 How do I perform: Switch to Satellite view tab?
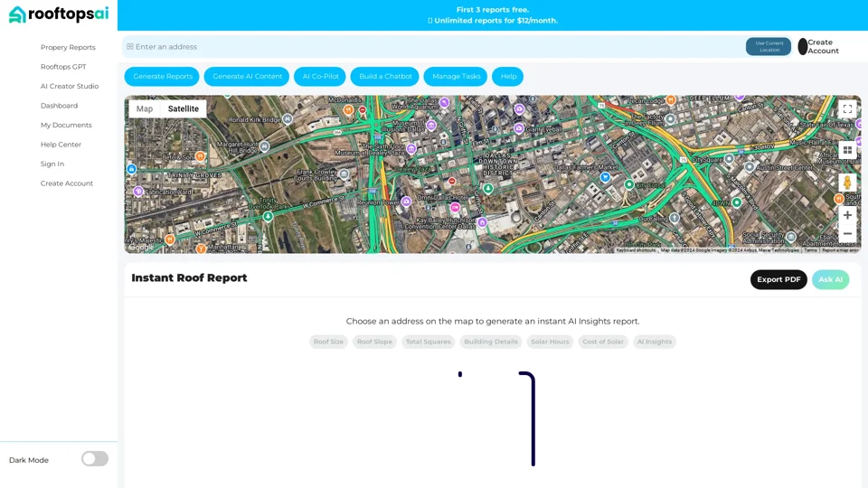(x=184, y=109)
